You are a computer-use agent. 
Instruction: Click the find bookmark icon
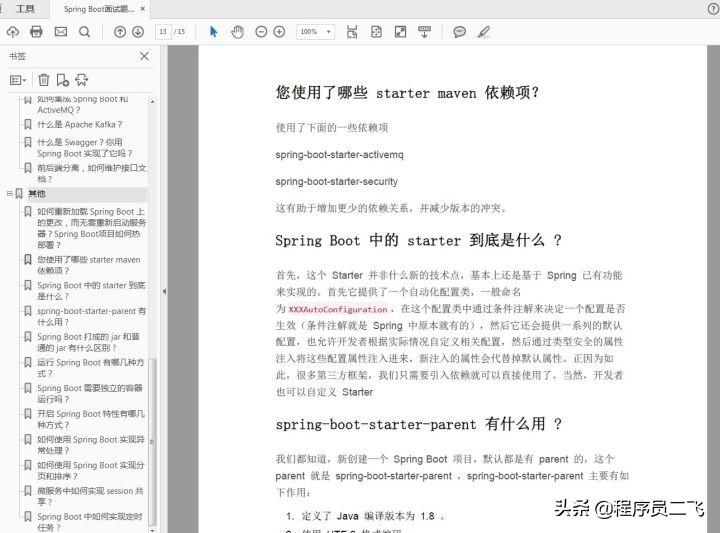click(82, 80)
